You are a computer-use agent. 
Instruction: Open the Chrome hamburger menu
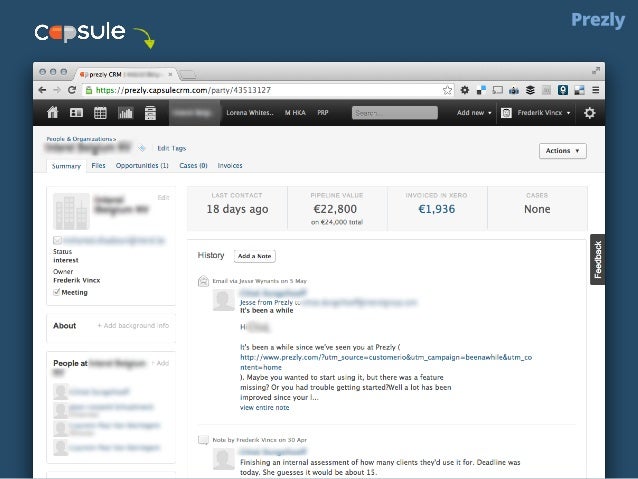(x=595, y=90)
